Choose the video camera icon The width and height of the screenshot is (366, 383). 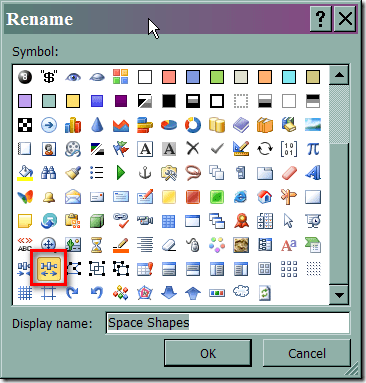(x=145, y=221)
